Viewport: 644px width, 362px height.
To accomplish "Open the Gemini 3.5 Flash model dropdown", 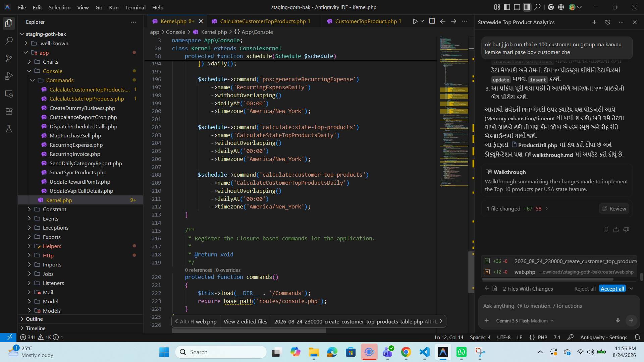I will [525, 321].
